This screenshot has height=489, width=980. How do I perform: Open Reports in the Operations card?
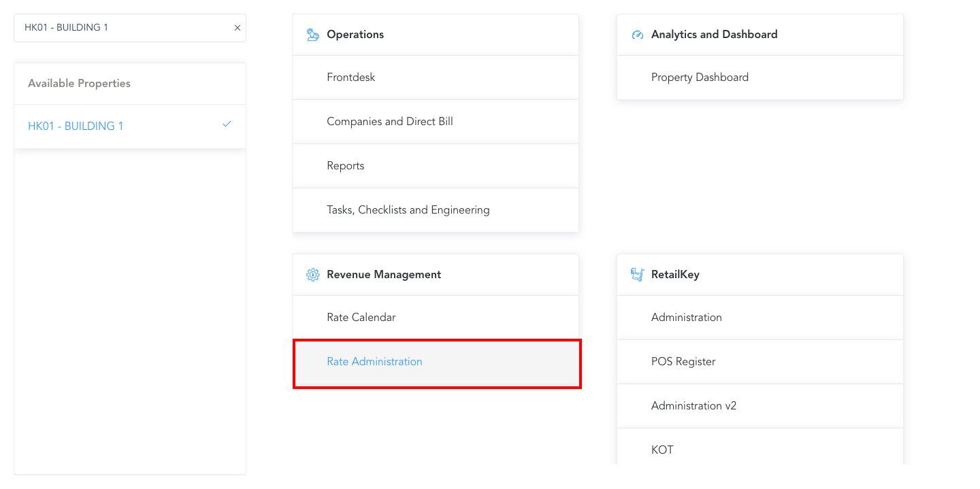(x=345, y=165)
